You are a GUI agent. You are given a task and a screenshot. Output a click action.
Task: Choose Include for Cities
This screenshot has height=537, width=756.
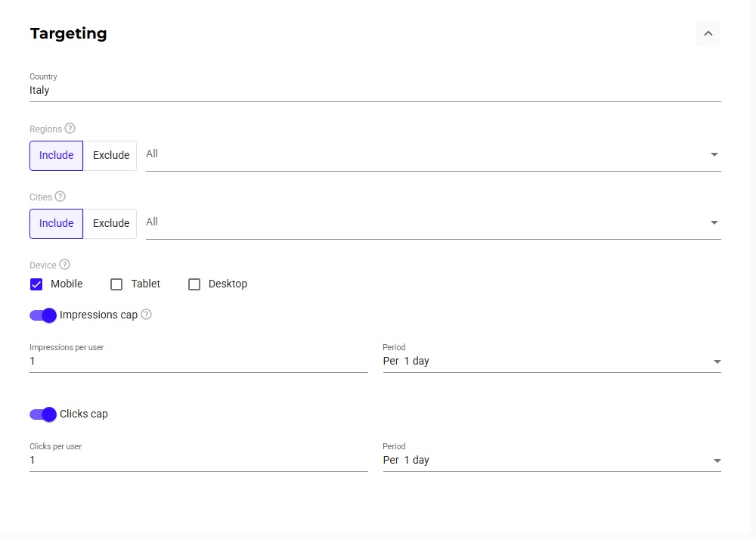coord(57,224)
